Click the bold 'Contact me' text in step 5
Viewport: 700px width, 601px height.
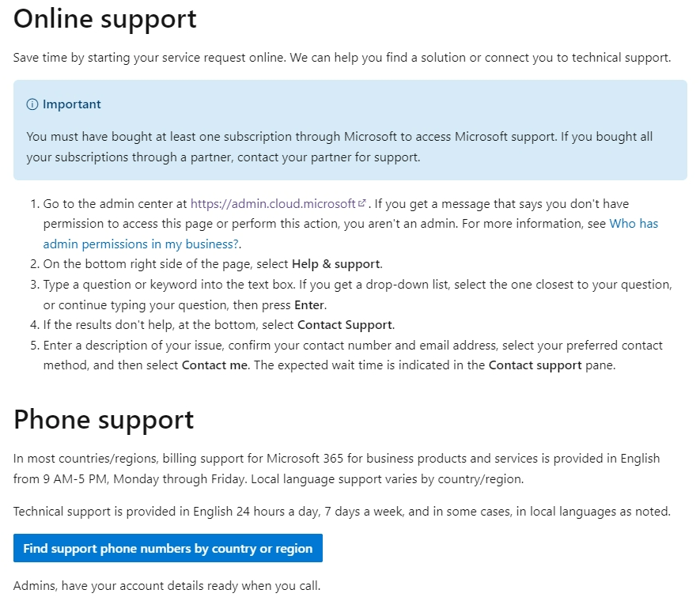click(214, 365)
